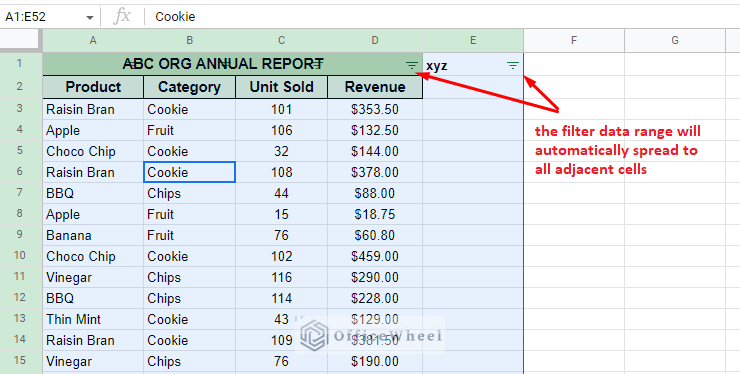The width and height of the screenshot is (740, 374).
Task: Open filter icon on ABC ORG ANNUAL REPORT header
Action: click(x=412, y=66)
